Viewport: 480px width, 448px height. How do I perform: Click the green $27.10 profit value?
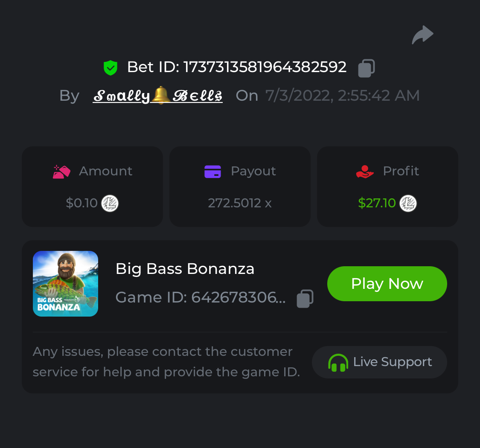pos(377,203)
